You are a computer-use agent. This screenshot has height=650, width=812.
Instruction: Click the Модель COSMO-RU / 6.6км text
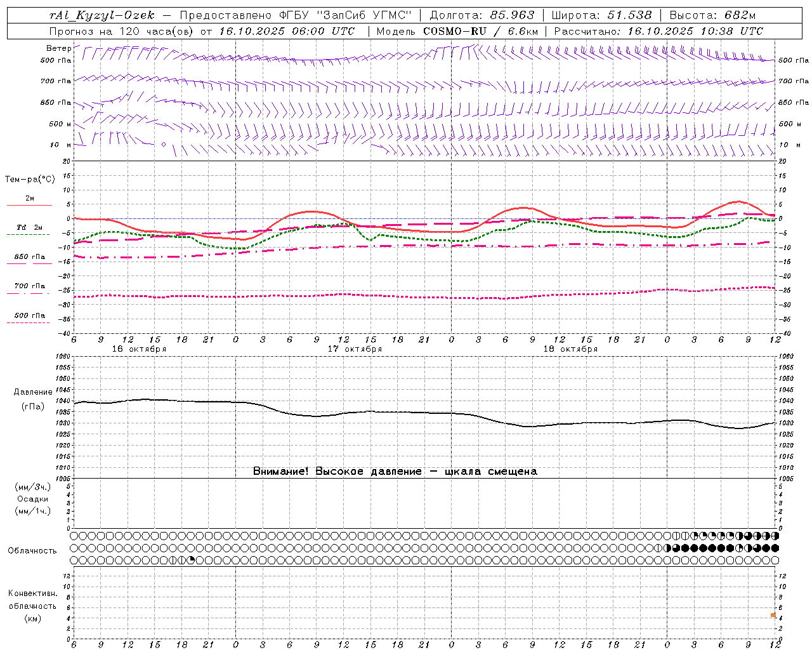coord(457,31)
